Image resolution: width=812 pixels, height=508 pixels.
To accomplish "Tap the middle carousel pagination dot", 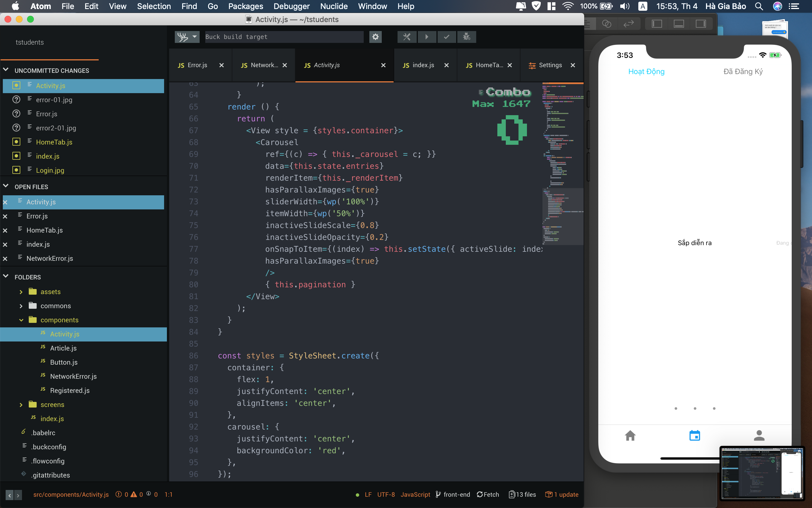I will tap(695, 409).
